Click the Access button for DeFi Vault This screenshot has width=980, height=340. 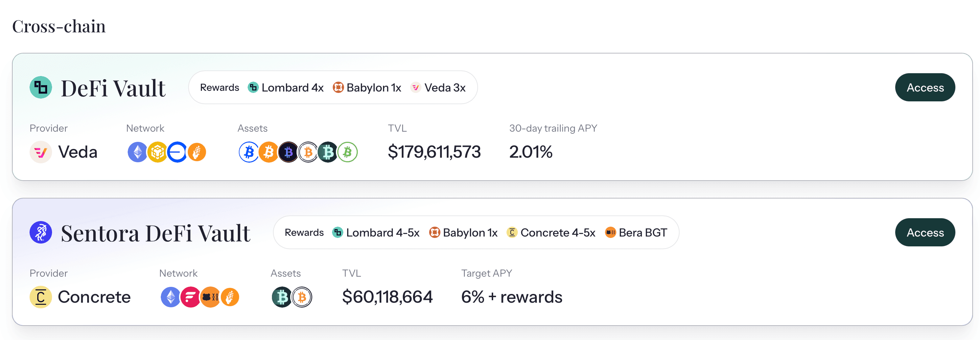tap(924, 88)
